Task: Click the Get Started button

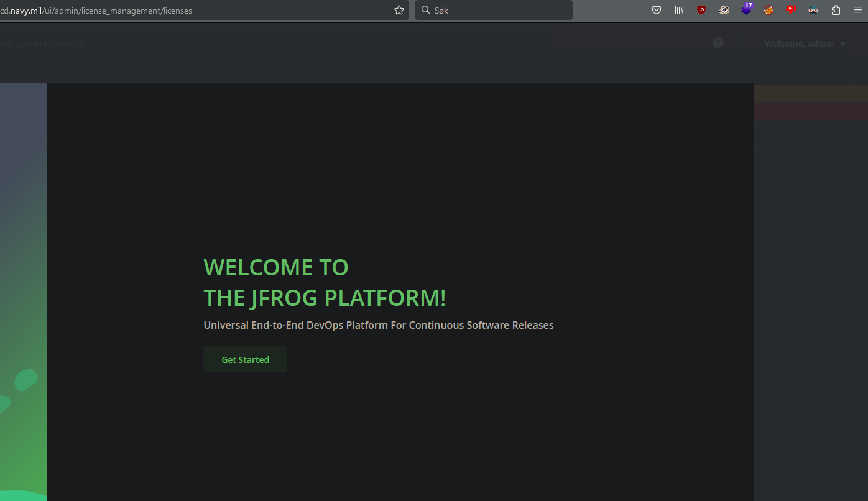Action: click(x=245, y=359)
